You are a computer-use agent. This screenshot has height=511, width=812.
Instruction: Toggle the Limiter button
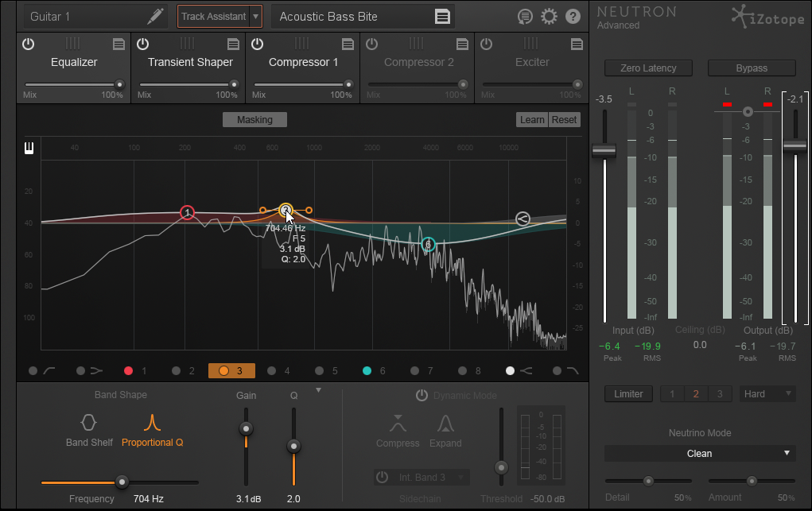(628, 394)
